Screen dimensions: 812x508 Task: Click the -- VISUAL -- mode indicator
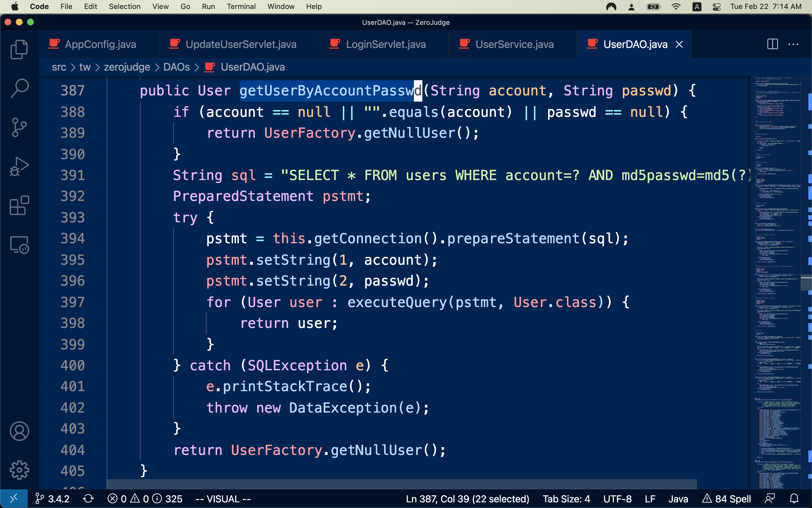223,499
